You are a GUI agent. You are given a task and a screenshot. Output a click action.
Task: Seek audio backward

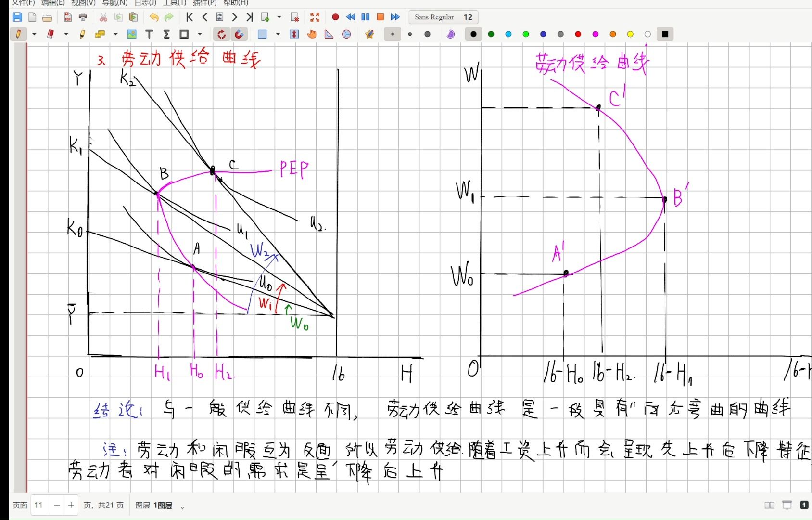[351, 17]
